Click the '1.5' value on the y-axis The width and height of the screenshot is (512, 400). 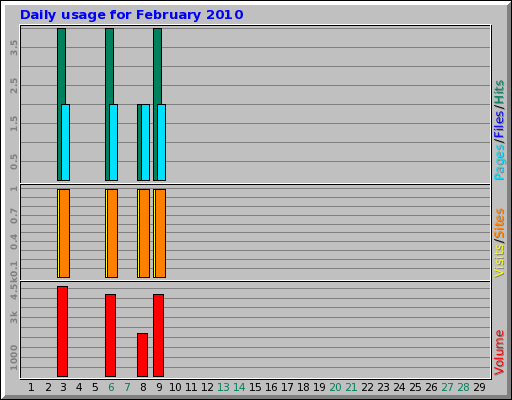(14, 124)
